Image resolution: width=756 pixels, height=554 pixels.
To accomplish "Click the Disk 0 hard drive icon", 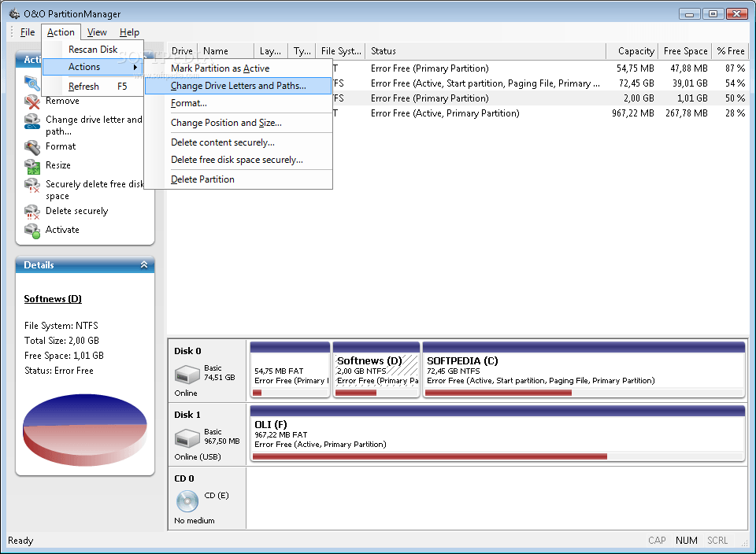I will (x=187, y=373).
